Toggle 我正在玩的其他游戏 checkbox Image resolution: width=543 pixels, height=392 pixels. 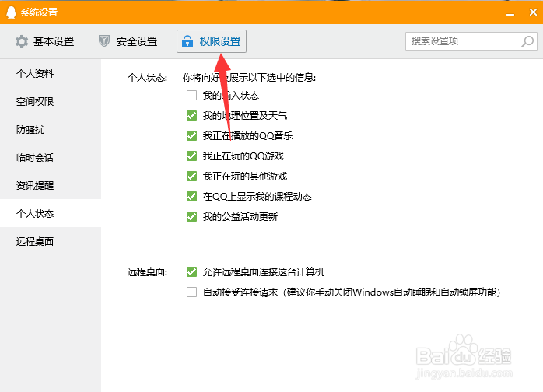[191, 177]
